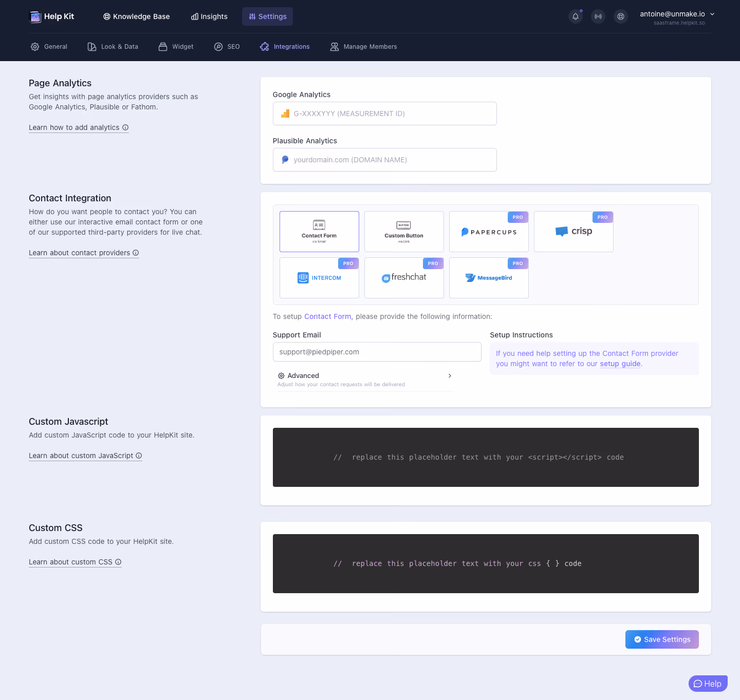Choose the Crisp provider card
This screenshot has width=740, height=700.
click(573, 232)
